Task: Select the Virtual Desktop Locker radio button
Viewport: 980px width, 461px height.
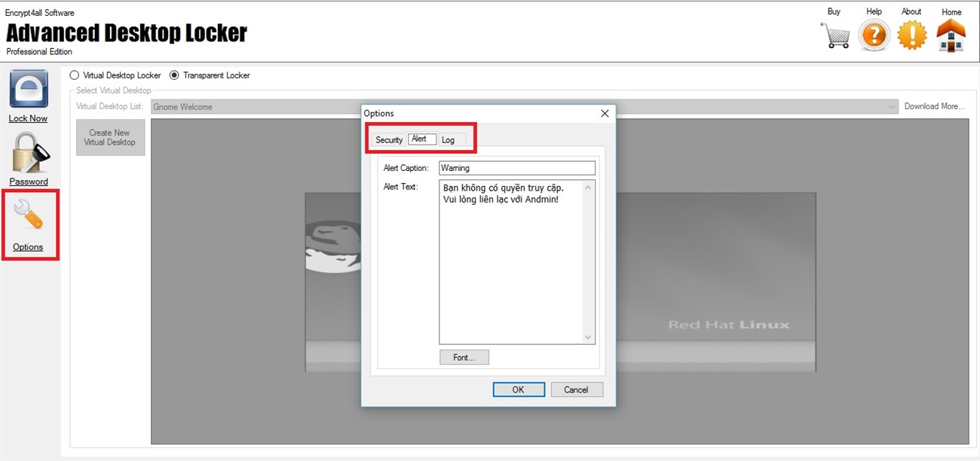Action: [x=74, y=75]
